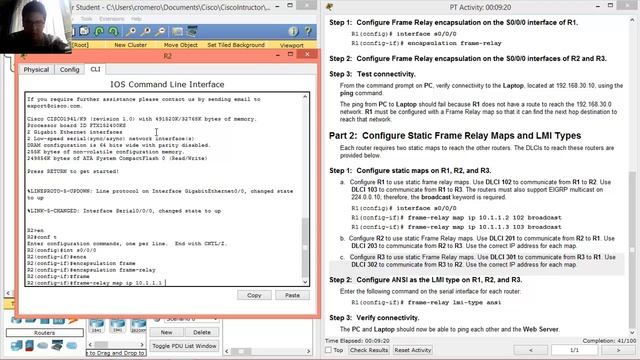Click the PDU list horizontal scrollbar thumb
Screen dimensions: 640x360
(241, 351)
